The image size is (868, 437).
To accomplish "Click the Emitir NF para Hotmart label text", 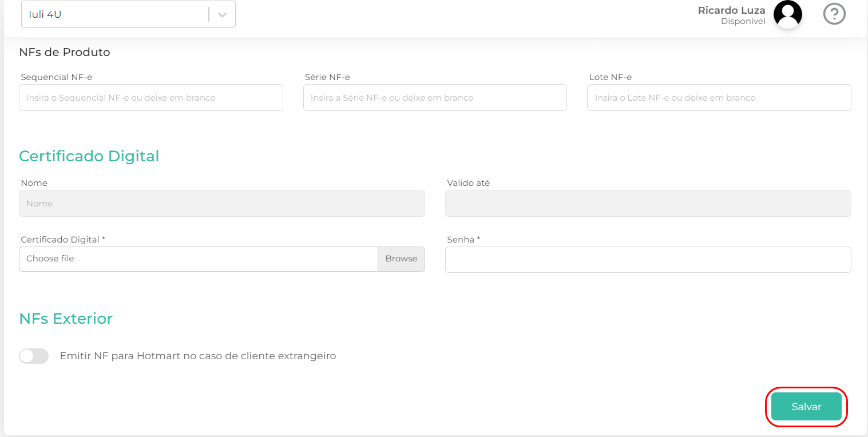I will 197,356.
